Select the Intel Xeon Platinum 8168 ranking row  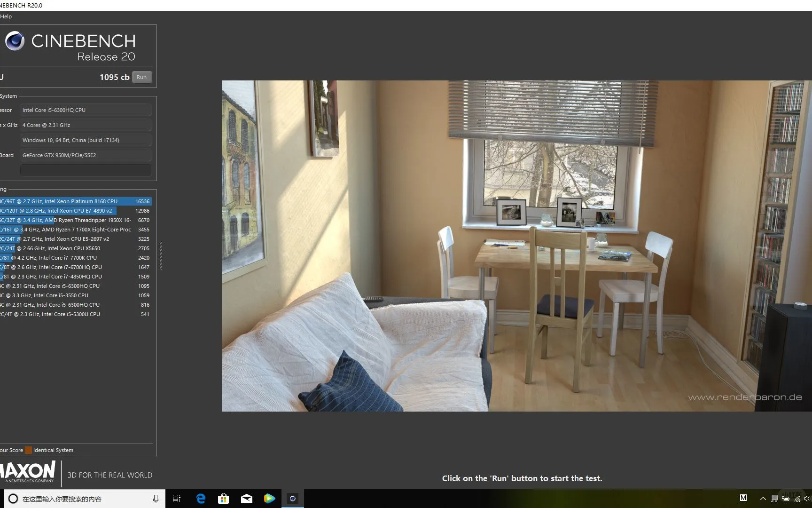point(76,201)
